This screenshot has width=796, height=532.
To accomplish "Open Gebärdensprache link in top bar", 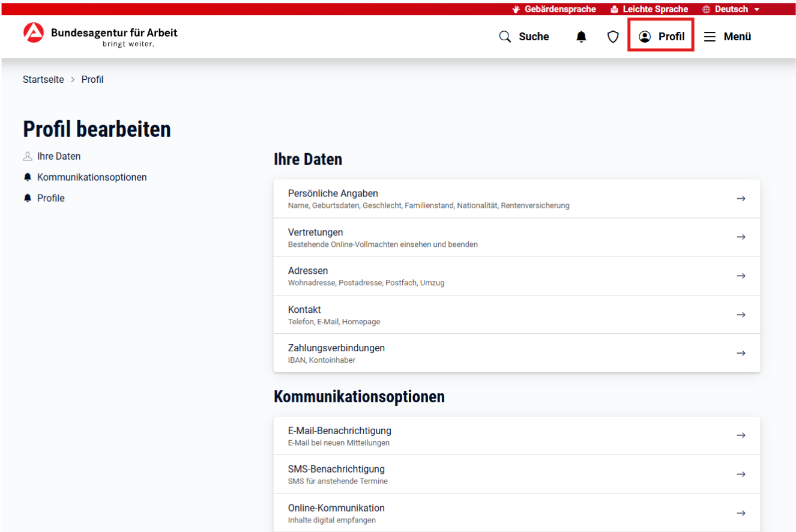I will tap(560, 9).
